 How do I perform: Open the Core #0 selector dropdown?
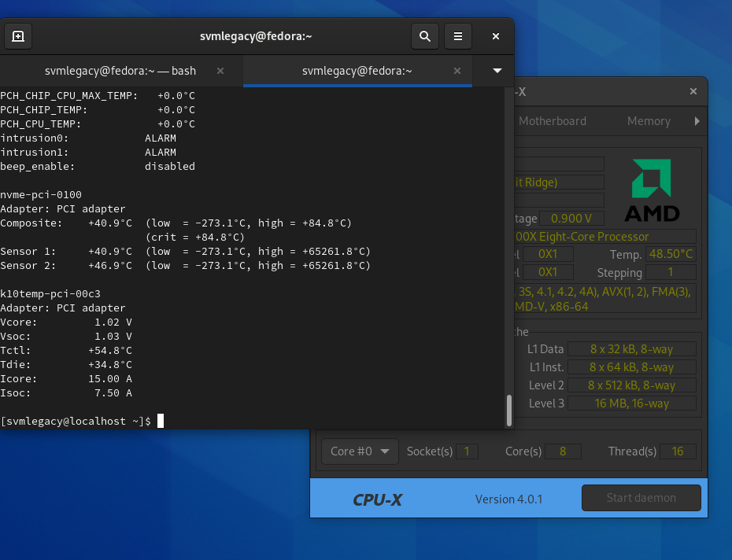coord(360,451)
